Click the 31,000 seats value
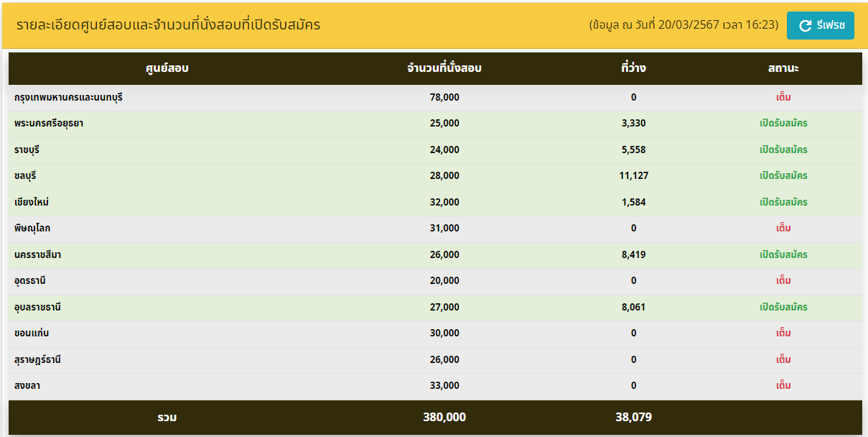The image size is (868, 437). [x=444, y=228]
